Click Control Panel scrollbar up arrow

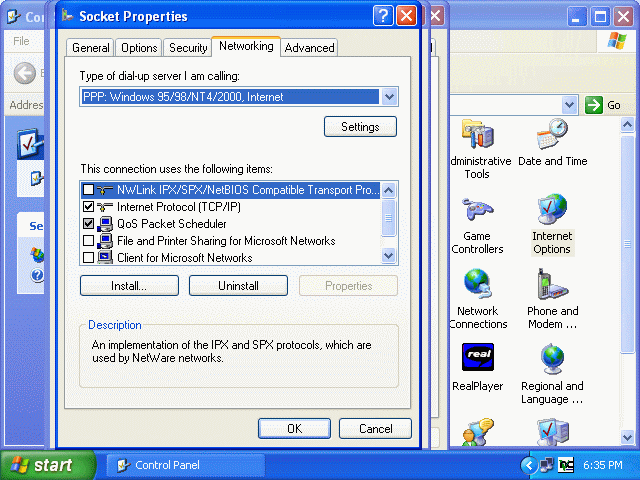[627, 125]
